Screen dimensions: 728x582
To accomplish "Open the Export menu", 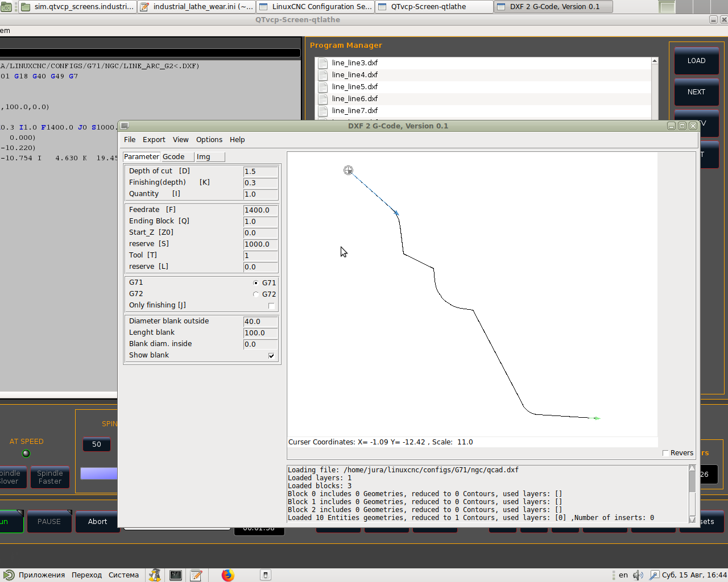I will tap(154, 140).
